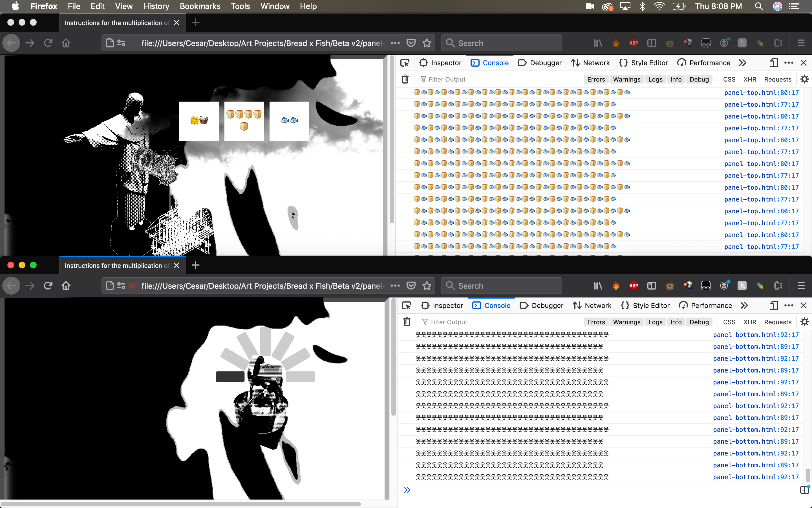
Task: Go home in the top Firefox window
Action: (x=66, y=43)
